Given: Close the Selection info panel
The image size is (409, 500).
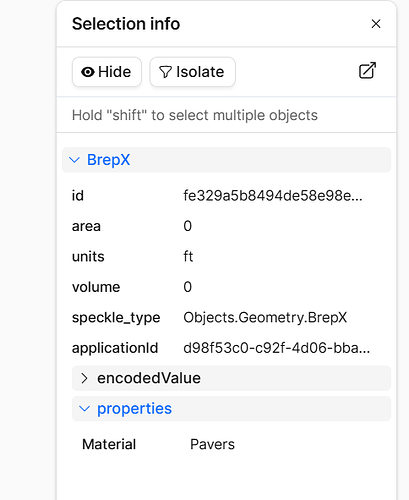Looking at the screenshot, I should coord(376,24).
